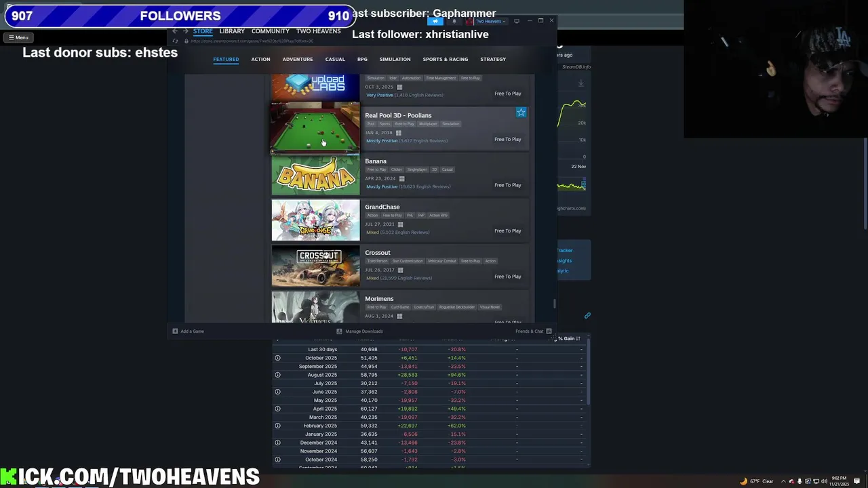
Task: Open the weather widget showing 67°F Clear
Action: (757, 481)
